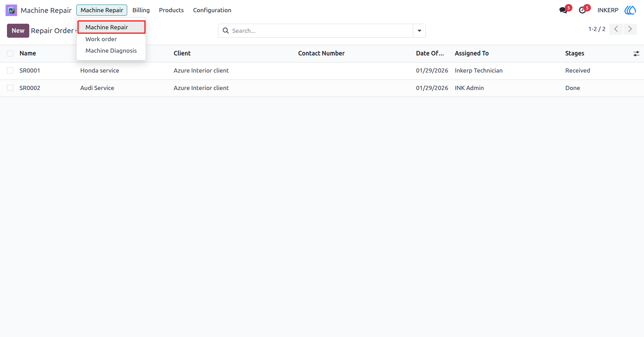This screenshot has width=644, height=337.
Task: Expand the search filter dropdown arrow
Action: tap(420, 31)
